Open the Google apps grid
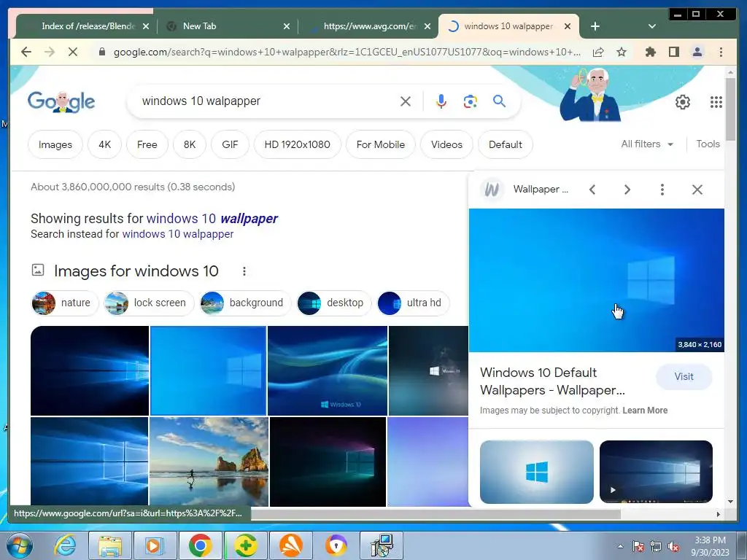The height and width of the screenshot is (560, 747). [x=716, y=102]
